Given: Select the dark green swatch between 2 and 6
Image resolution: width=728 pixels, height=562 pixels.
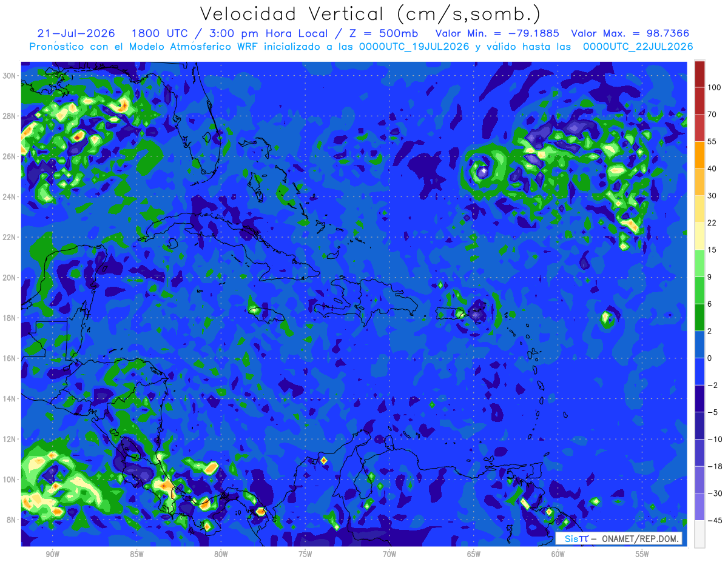Looking at the screenshot, I should [x=699, y=317].
